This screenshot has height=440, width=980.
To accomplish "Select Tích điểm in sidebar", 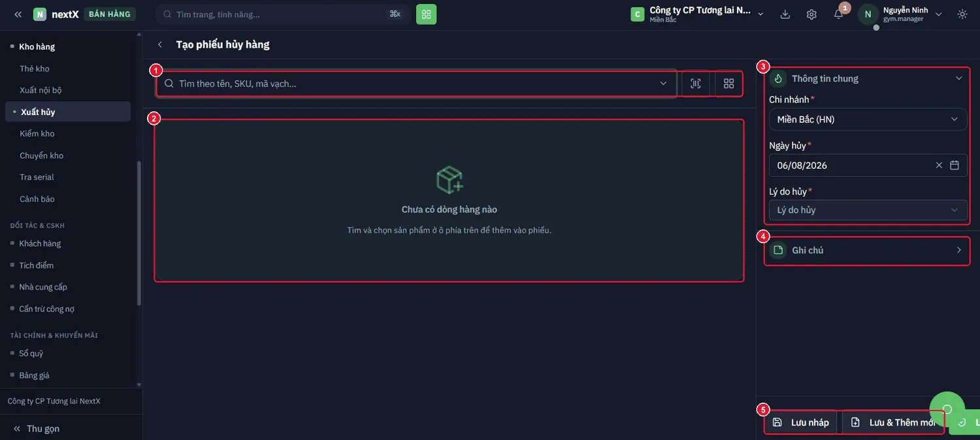I will click(x=37, y=265).
